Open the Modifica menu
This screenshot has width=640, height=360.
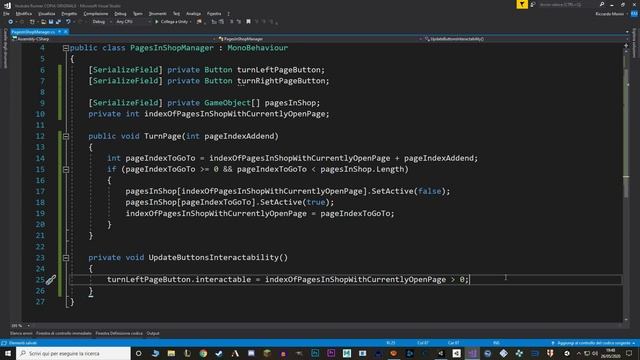[x=24, y=13]
